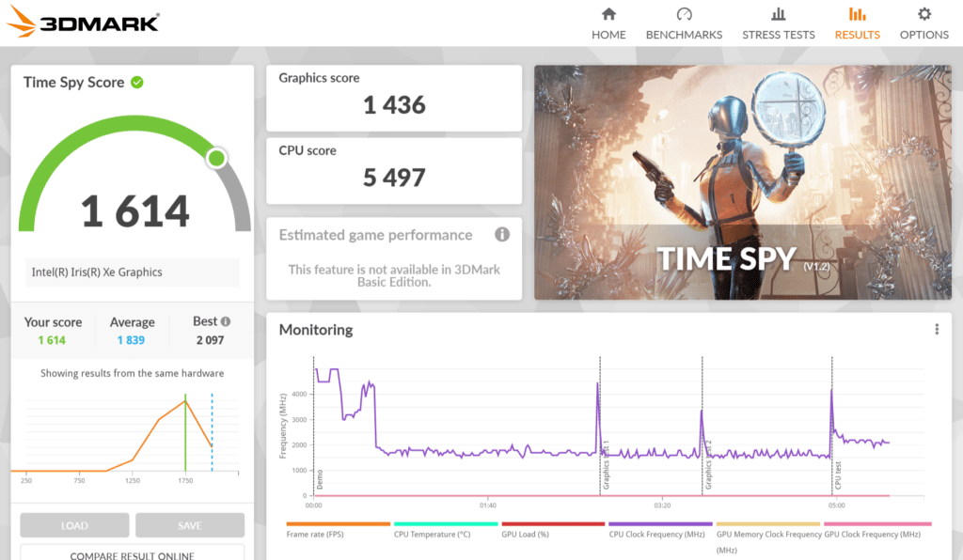Click the Time Spy thumbnail image
The width and height of the screenshot is (963, 560).
click(x=743, y=182)
